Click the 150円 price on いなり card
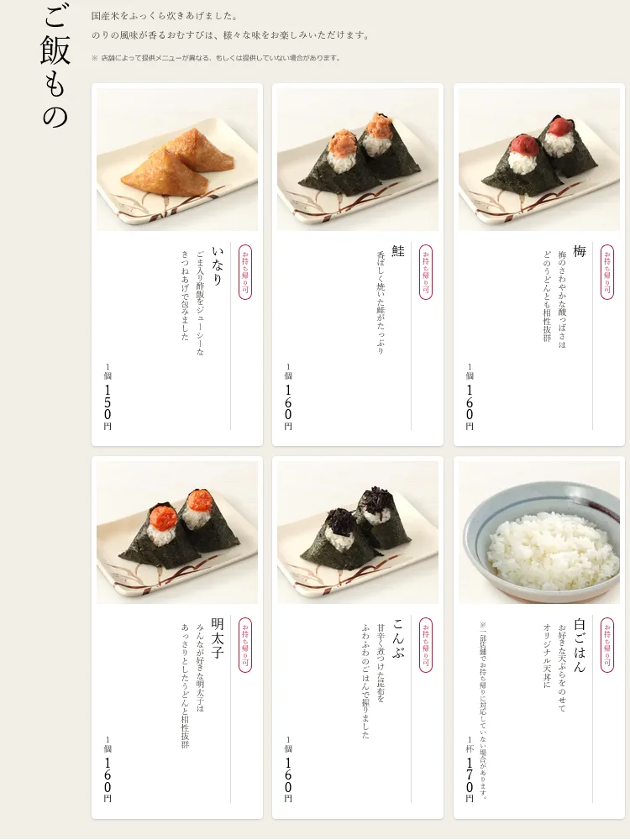This screenshot has height=840, width=630. coord(108,407)
